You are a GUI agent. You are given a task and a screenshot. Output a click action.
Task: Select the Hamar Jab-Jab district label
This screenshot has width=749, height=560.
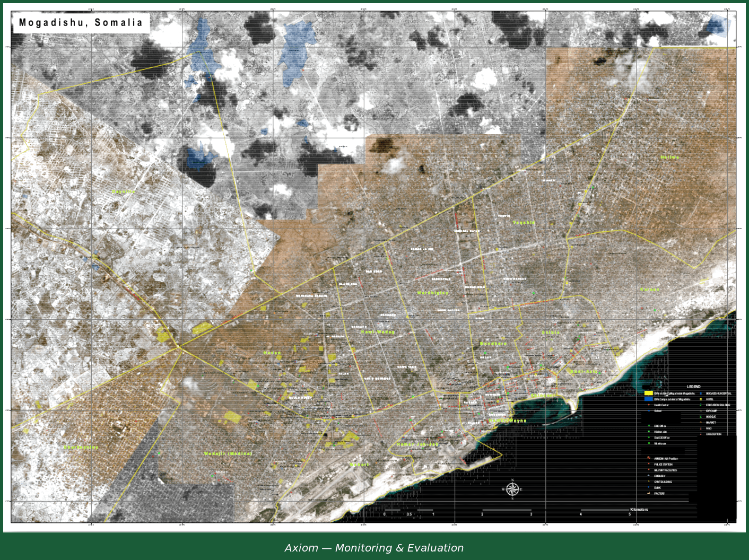pyautogui.click(x=417, y=444)
